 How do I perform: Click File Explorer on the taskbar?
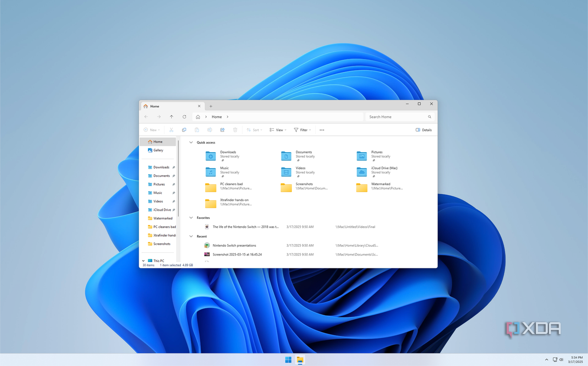tap(300, 360)
